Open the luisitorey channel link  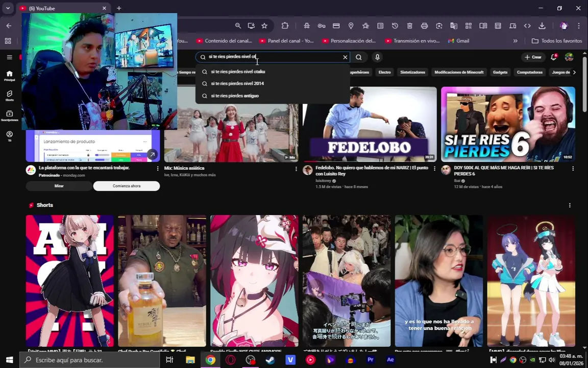click(x=324, y=180)
